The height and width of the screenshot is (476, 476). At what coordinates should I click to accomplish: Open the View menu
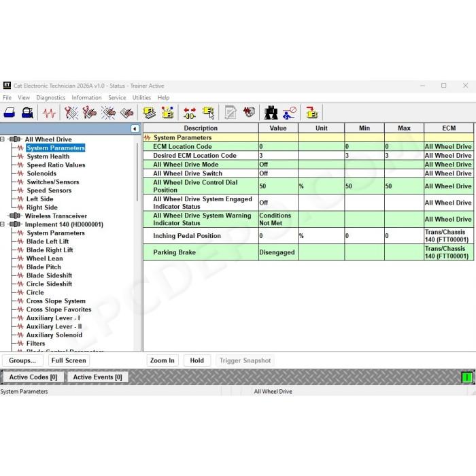24,98
